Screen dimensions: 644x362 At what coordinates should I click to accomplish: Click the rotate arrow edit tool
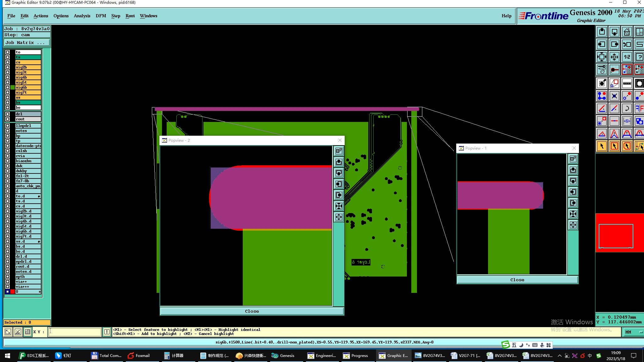point(627,108)
